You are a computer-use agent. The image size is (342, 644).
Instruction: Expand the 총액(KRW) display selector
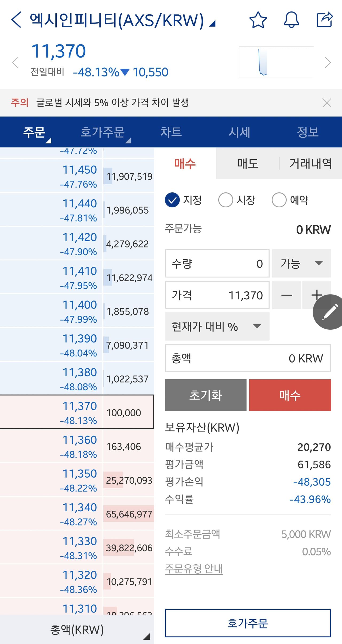tap(77, 629)
